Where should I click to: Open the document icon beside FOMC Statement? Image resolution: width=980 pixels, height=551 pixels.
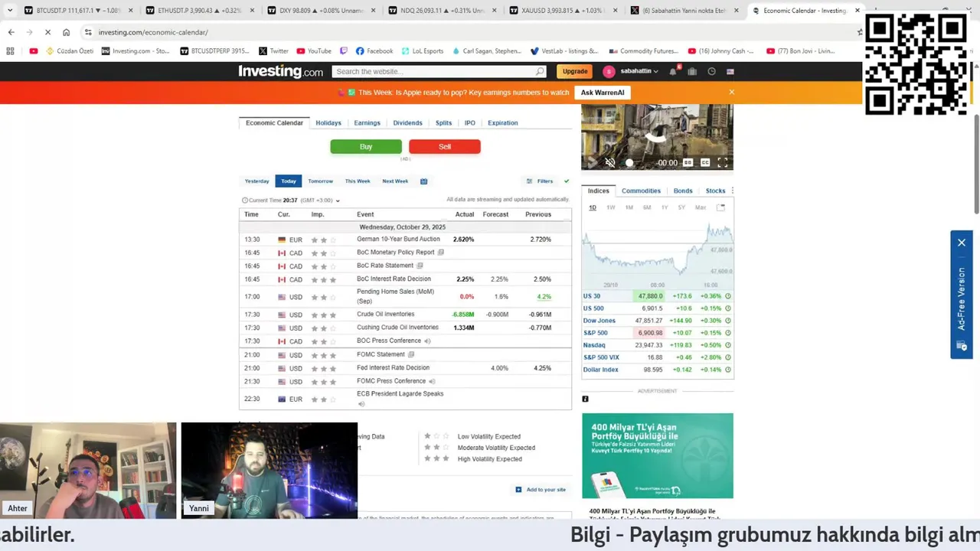tap(411, 354)
